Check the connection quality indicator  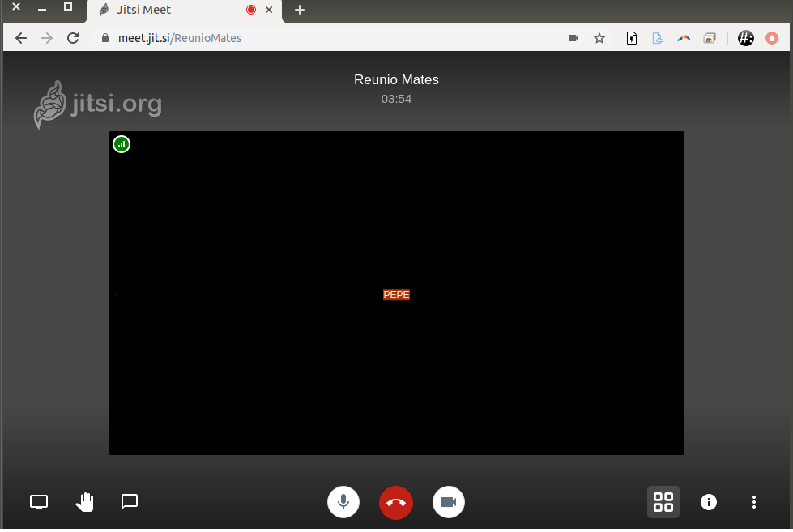click(x=122, y=144)
